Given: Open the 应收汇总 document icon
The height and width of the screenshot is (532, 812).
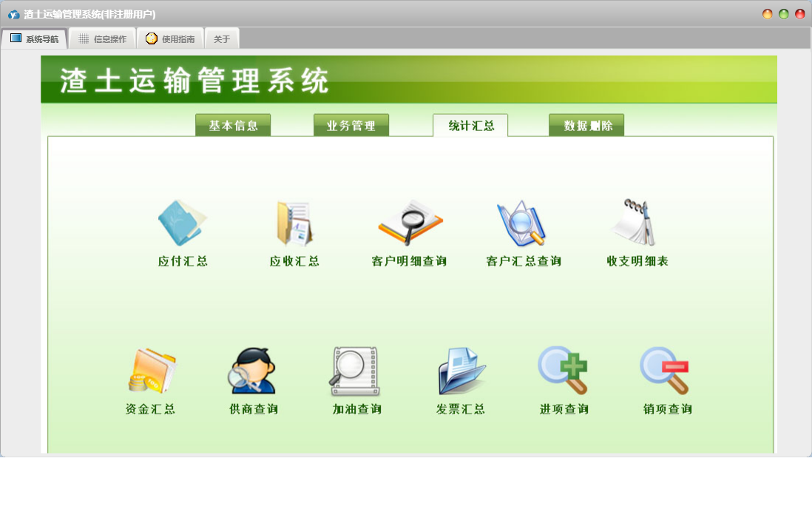Looking at the screenshot, I should click(x=294, y=223).
